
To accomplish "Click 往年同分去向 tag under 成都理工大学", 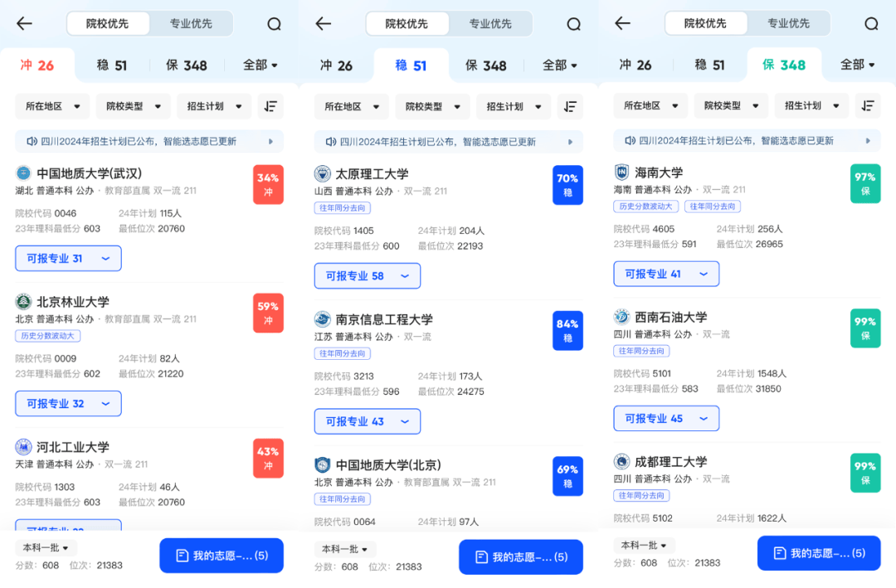I will (x=641, y=495).
